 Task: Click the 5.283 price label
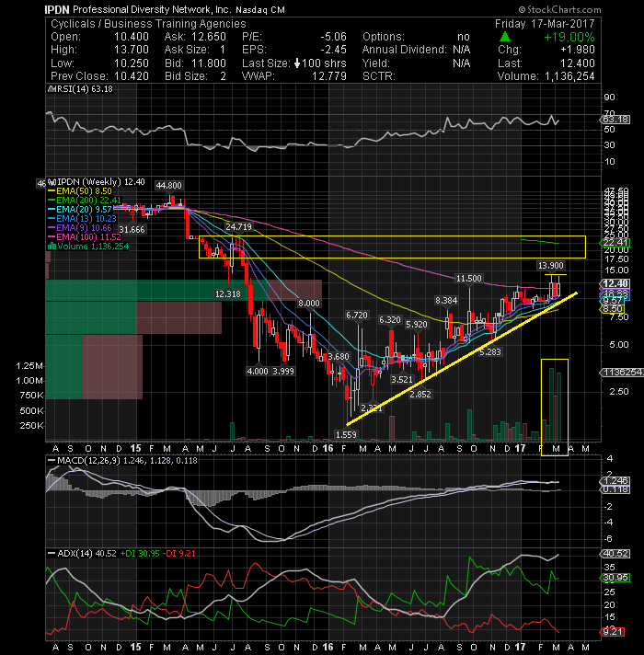489,352
